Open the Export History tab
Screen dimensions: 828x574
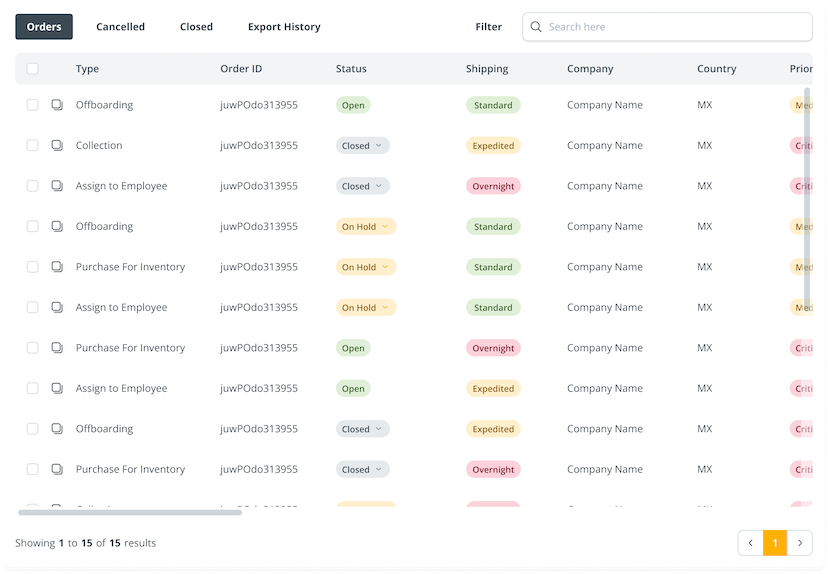point(284,27)
